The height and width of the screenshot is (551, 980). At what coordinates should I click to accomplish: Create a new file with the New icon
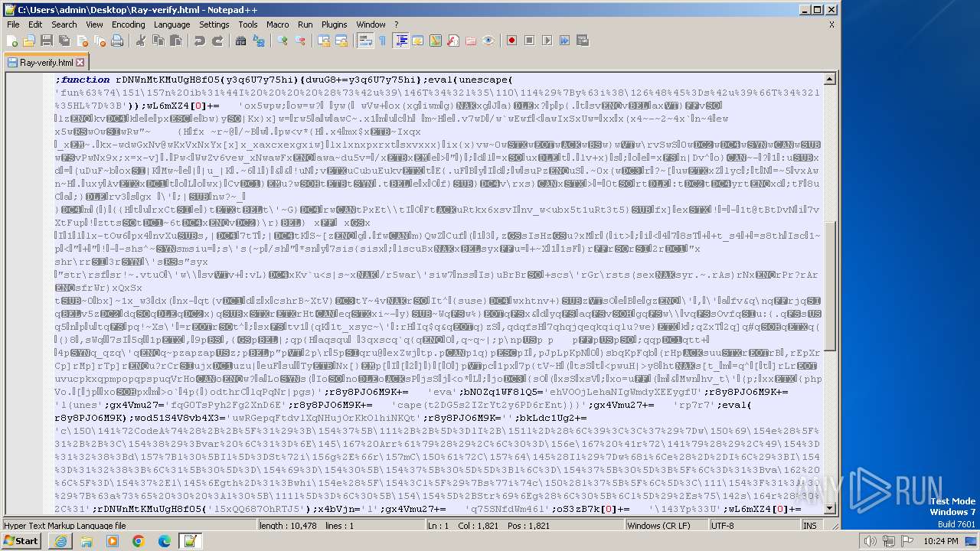[12, 41]
